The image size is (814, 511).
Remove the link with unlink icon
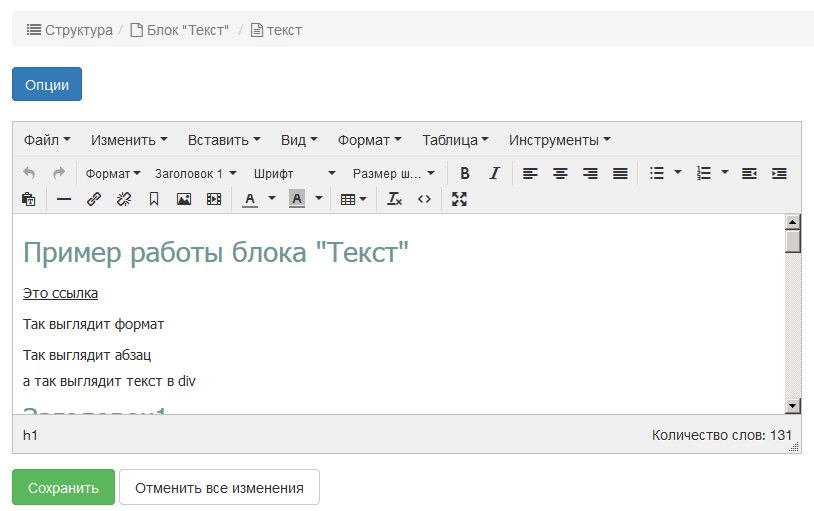pyautogui.click(x=124, y=199)
